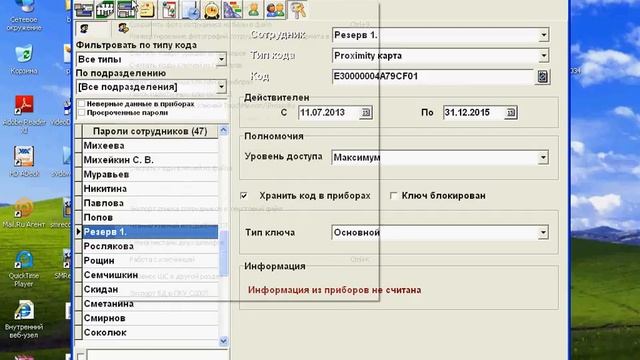
Task: Click the passwords list scrollbar thumb
Action: click(x=224, y=253)
